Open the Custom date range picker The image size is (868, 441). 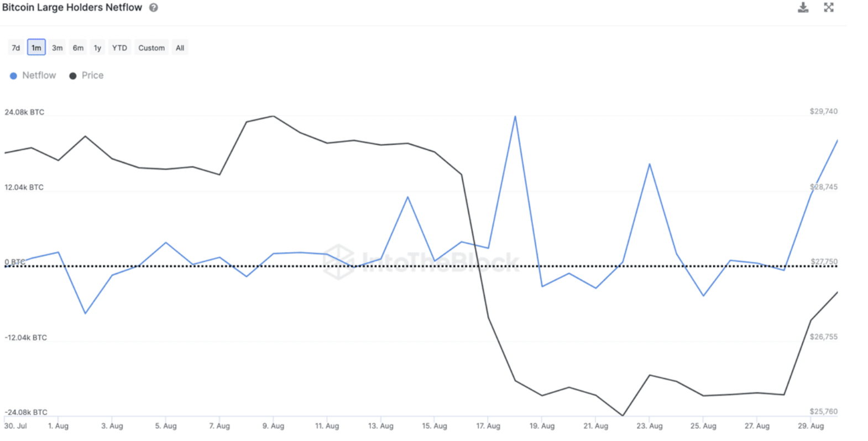[x=151, y=48]
